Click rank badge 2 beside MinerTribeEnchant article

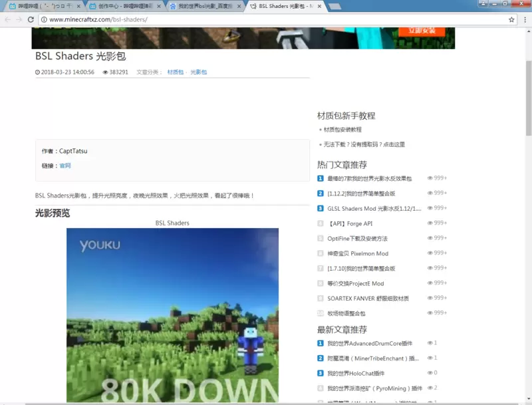[321, 358]
